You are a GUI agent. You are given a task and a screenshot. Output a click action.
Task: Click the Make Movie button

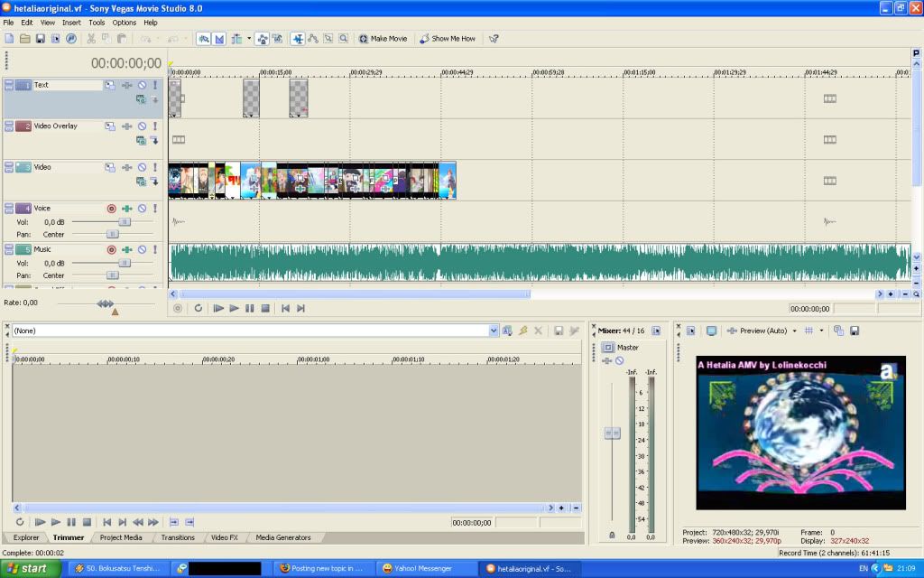click(383, 39)
